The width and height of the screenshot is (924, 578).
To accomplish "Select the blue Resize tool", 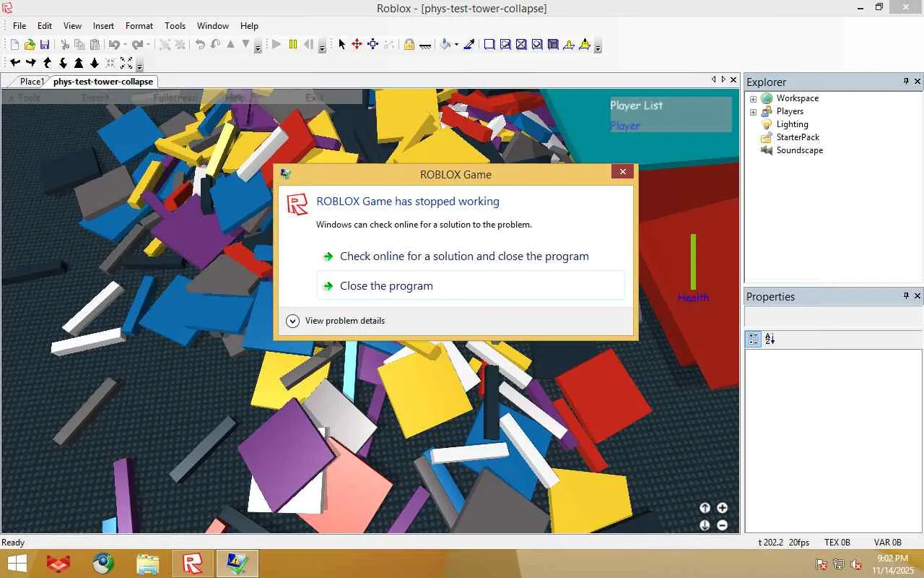I will pyautogui.click(x=372, y=44).
